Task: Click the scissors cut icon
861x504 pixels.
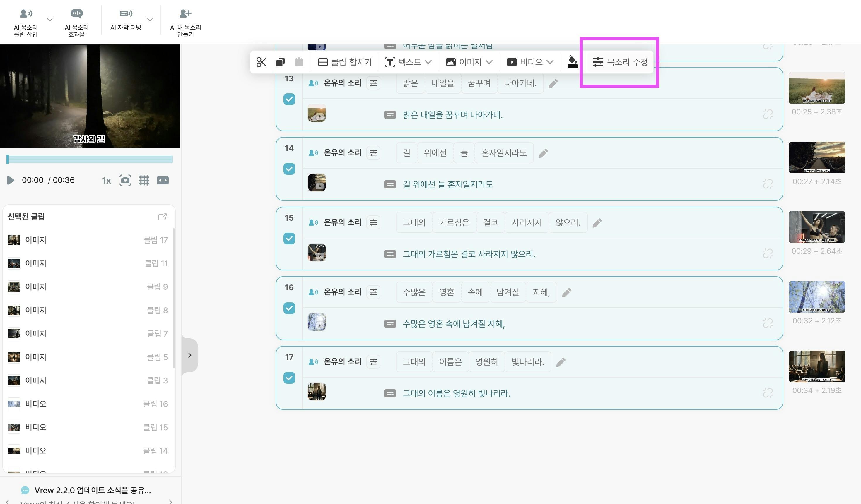Action: point(261,62)
